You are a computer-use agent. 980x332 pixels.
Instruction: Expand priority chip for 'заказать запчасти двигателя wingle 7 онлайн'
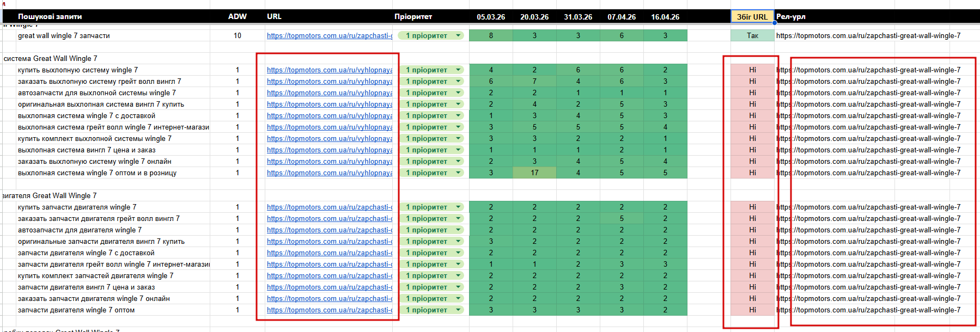pos(458,298)
